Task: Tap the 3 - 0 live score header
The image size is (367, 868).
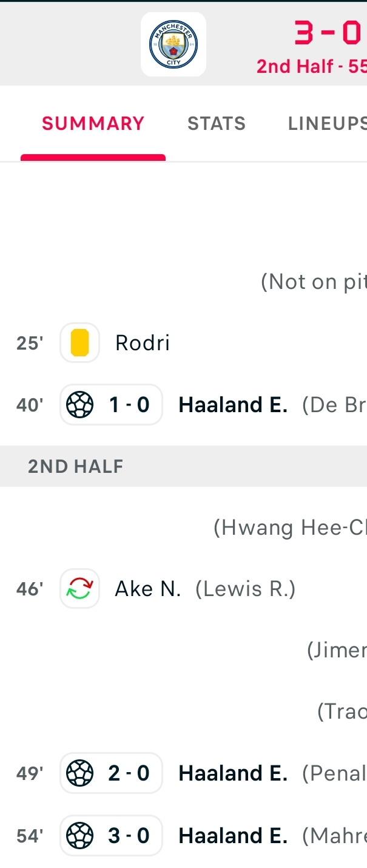Action: pyautogui.click(x=328, y=33)
